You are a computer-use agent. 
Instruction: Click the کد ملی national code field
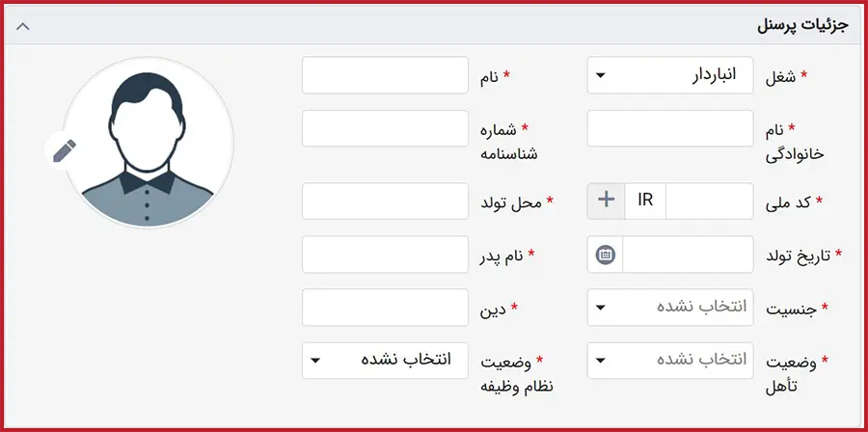(x=709, y=200)
